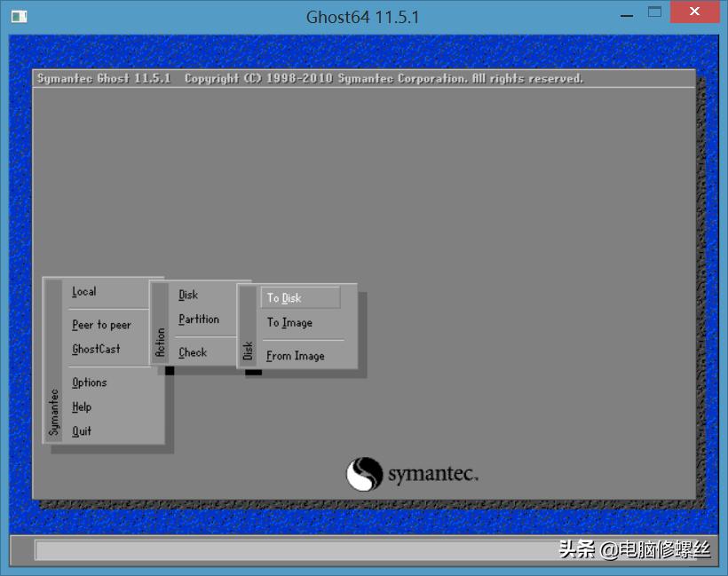
Task: Choose GhostCast from Symantec menu
Action: tap(96, 349)
